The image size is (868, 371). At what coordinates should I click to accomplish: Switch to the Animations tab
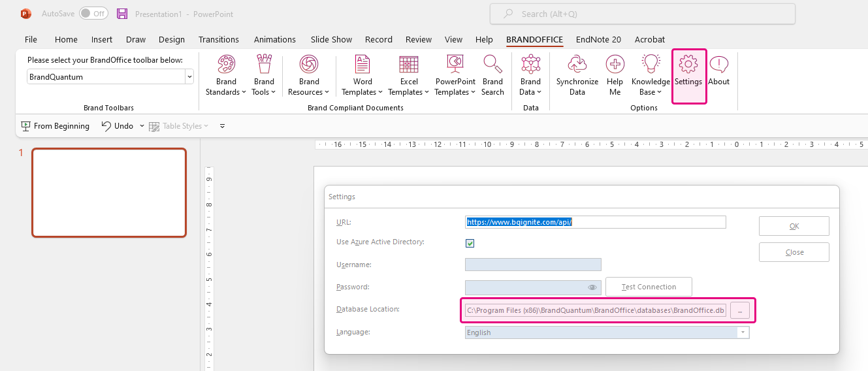pyautogui.click(x=275, y=39)
